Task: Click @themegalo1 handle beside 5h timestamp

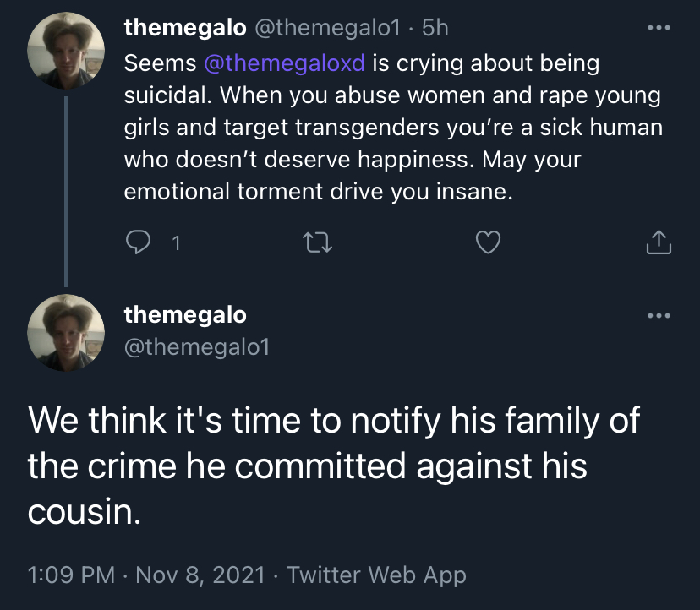Action: click(328, 28)
